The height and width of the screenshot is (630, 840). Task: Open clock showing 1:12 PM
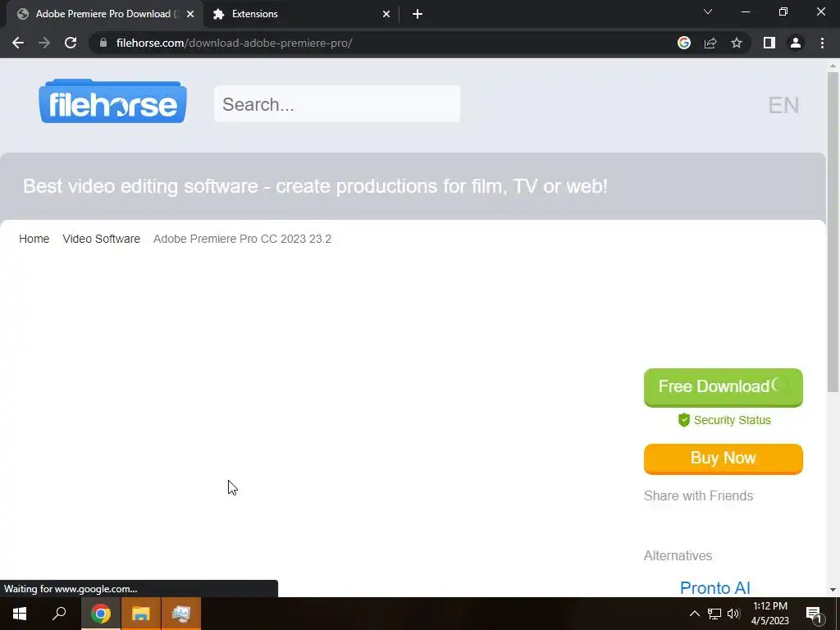769,614
